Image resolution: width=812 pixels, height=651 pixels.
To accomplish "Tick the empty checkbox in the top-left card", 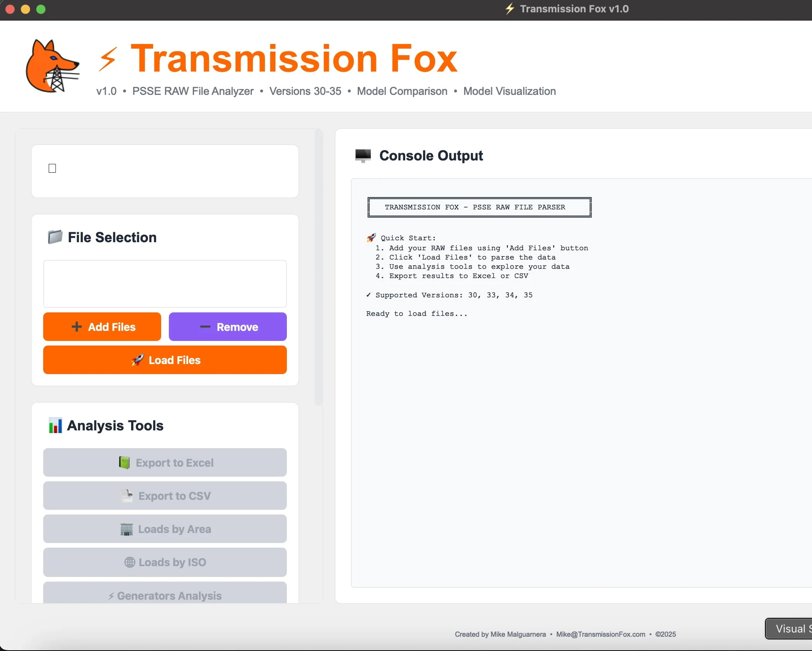I will pos(52,167).
